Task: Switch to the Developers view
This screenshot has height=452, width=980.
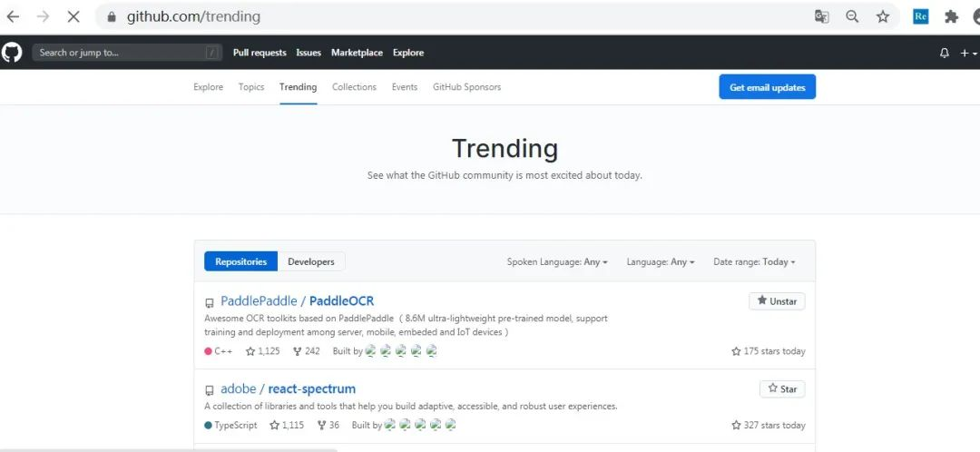Action: point(311,261)
